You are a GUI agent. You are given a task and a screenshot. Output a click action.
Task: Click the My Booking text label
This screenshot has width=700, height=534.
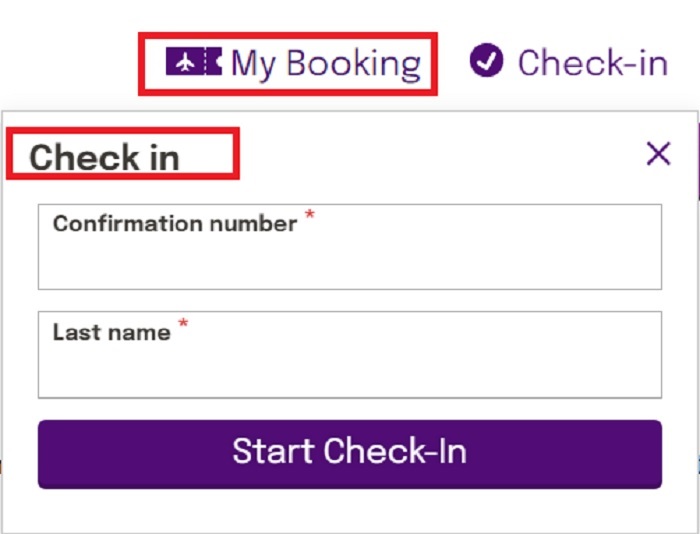point(326,64)
